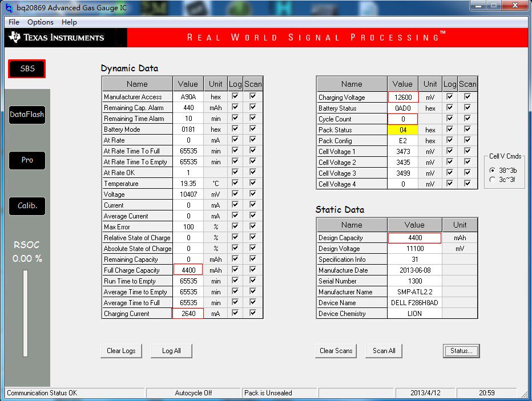Screen dimensions: 532x401
Task: Toggle Scan checkbox for Manufacturer Access
Action: coord(253,96)
